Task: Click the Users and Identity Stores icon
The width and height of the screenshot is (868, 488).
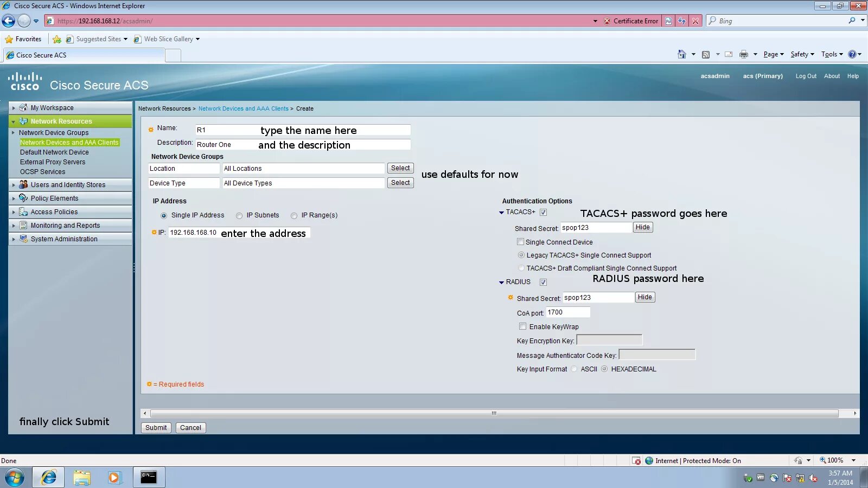Action: click(23, 184)
